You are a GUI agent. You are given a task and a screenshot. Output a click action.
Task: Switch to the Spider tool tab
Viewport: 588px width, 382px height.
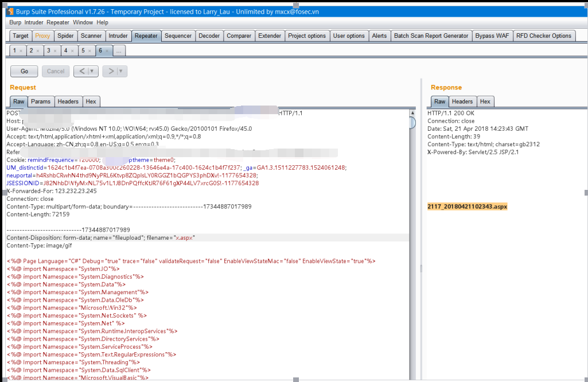[x=65, y=36]
